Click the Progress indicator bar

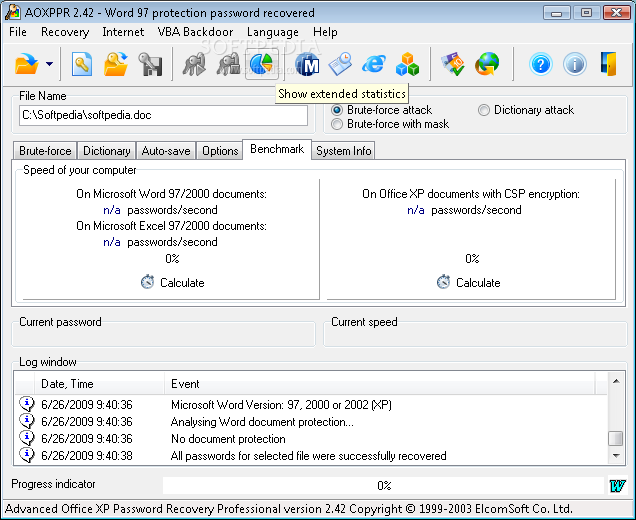point(383,486)
